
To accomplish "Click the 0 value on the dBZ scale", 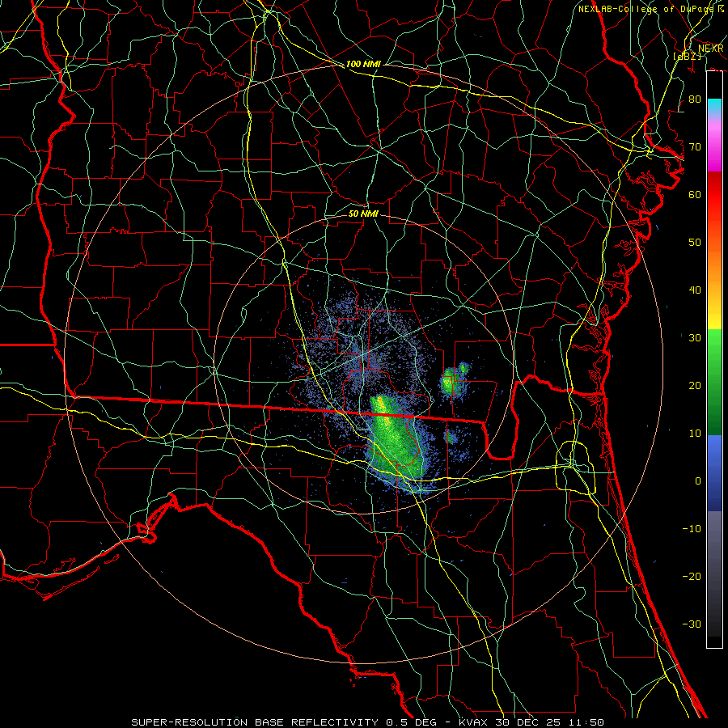I will [x=698, y=481].
